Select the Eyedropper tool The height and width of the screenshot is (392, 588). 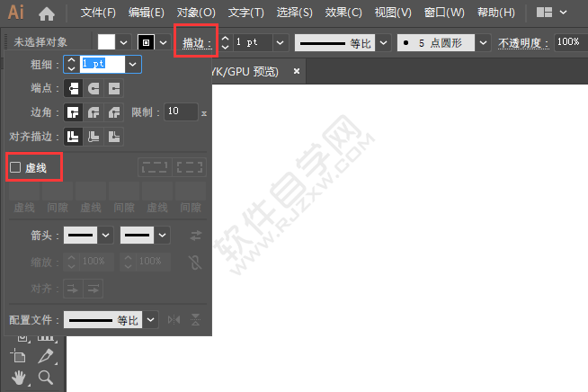(46, 356)
